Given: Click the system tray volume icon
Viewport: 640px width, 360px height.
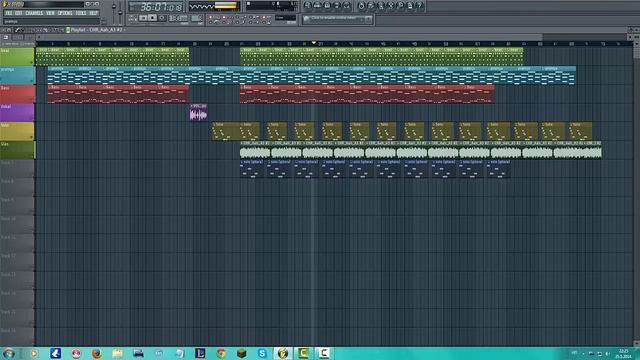Looking at the screenshot, I should point(607,354).
